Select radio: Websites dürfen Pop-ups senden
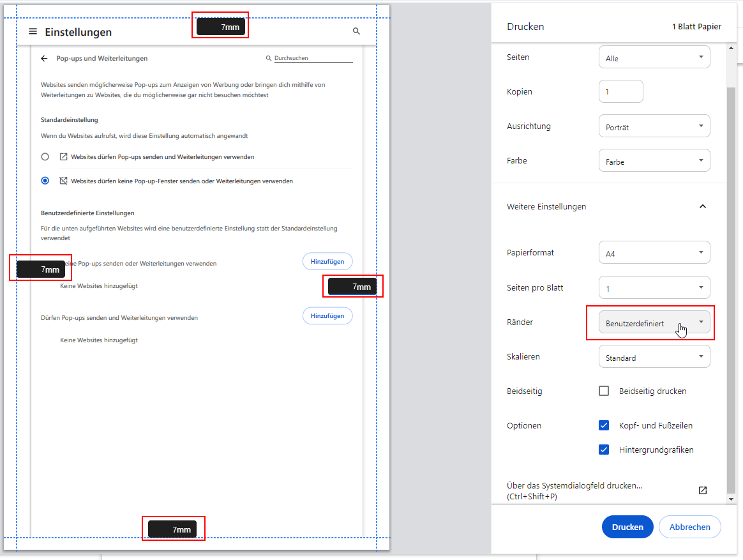743x560 pixels. (x=45, y=156)
